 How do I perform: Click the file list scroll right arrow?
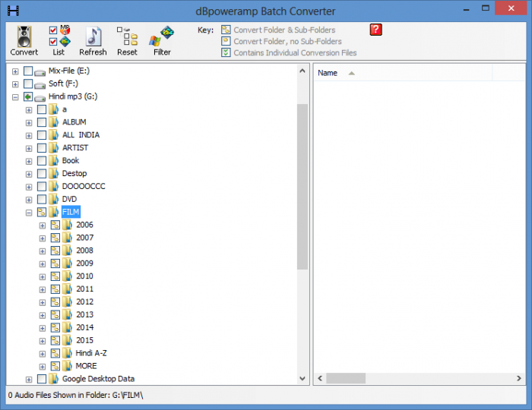(519, 378)
